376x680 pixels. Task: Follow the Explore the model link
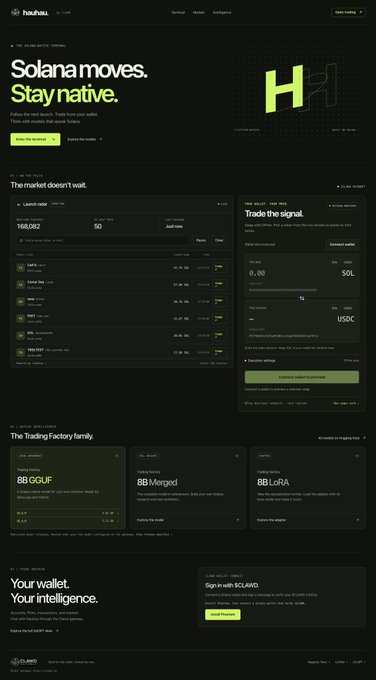pyautogui.click(x=150, y=520)
